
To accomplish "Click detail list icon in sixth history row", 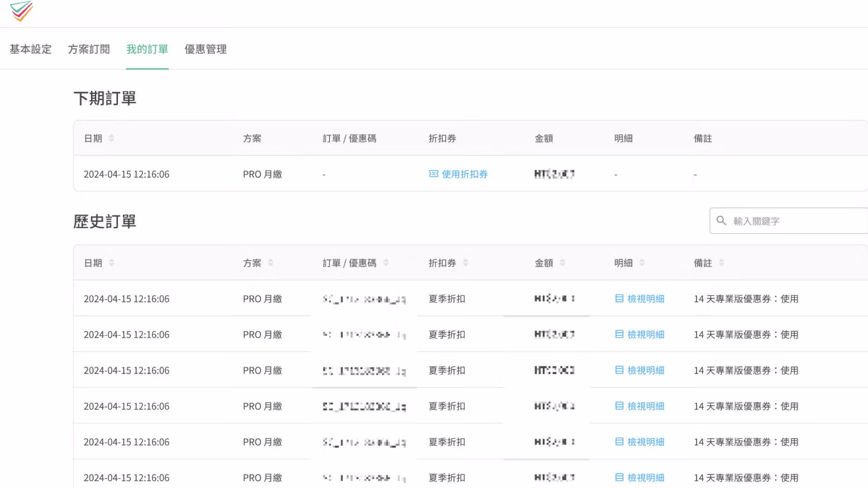I will coord(619,477).
